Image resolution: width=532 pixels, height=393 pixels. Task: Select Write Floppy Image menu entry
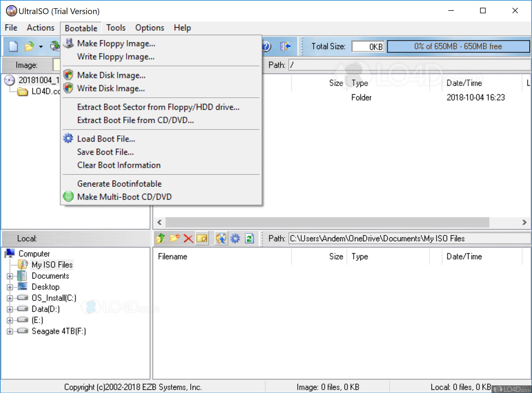tap(161, 57)
